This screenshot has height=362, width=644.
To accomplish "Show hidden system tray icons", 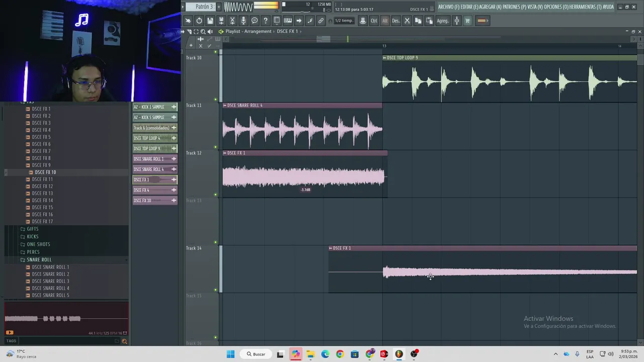I will 555,354.
